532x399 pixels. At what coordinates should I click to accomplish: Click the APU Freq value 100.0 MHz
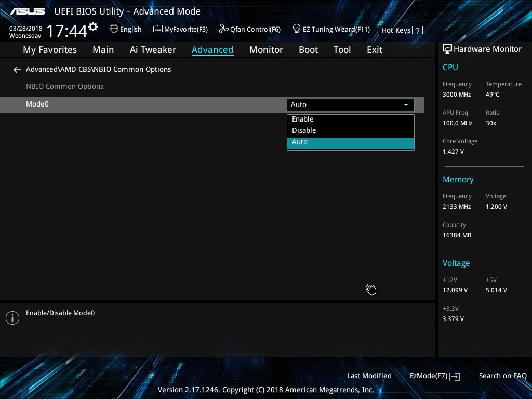coord(457,123)
